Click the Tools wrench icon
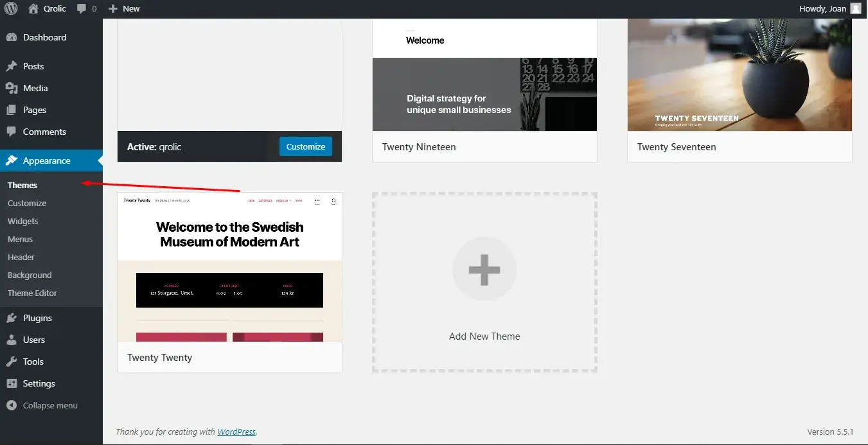868x445 pixels. coord(12,362)
